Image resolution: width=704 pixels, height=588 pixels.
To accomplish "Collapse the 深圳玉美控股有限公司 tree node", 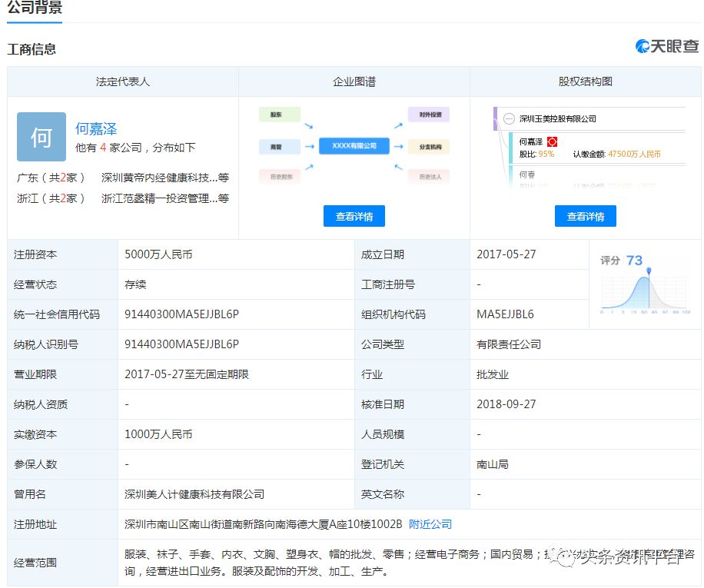I will [509, 119].
